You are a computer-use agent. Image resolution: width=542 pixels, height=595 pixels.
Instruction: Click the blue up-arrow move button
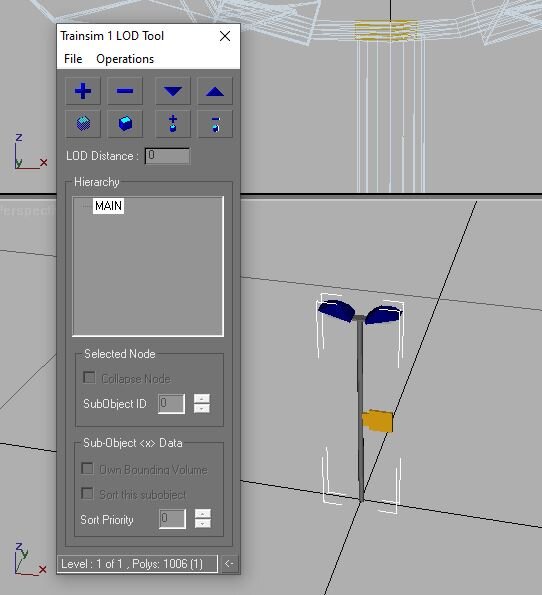click(x=215, y=91)
